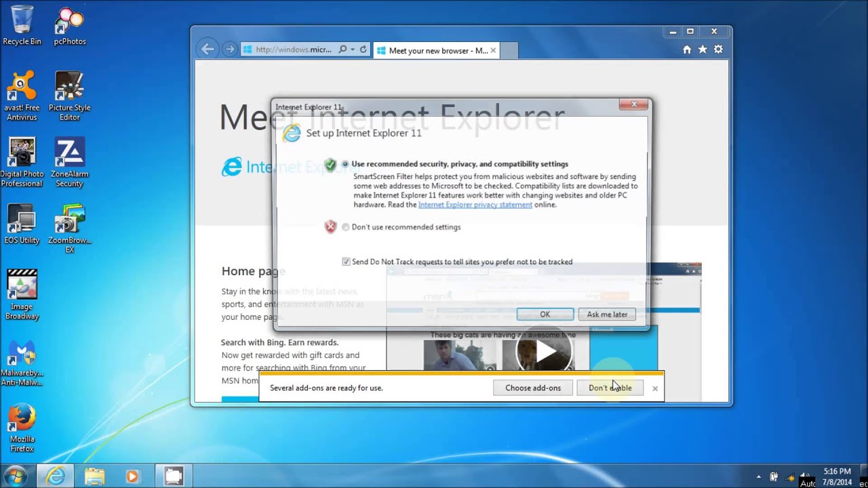Open the Home icon in IE toolbar
Screen dimensions: 868x488
(687, 49)
